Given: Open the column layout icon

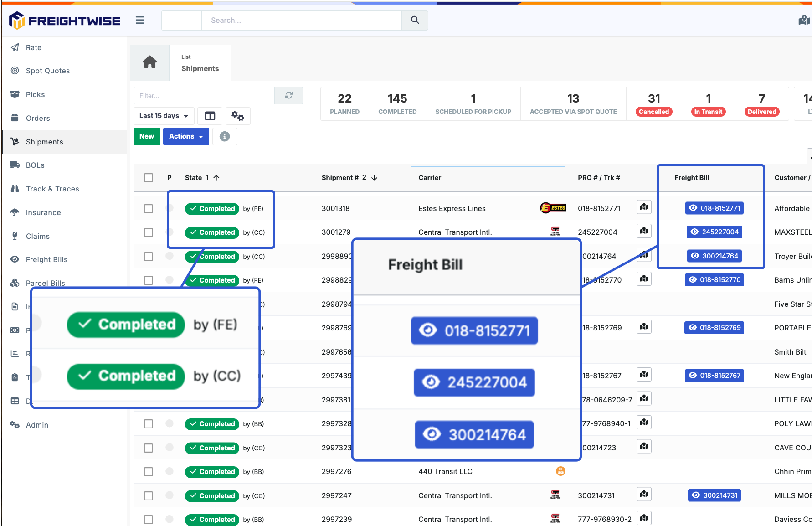Looking at the screenshot, I should (210, 116).
